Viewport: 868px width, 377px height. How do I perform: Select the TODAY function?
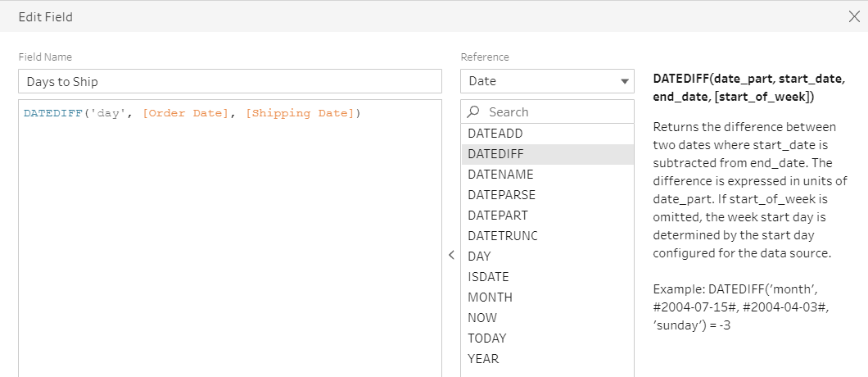[487, 338]
